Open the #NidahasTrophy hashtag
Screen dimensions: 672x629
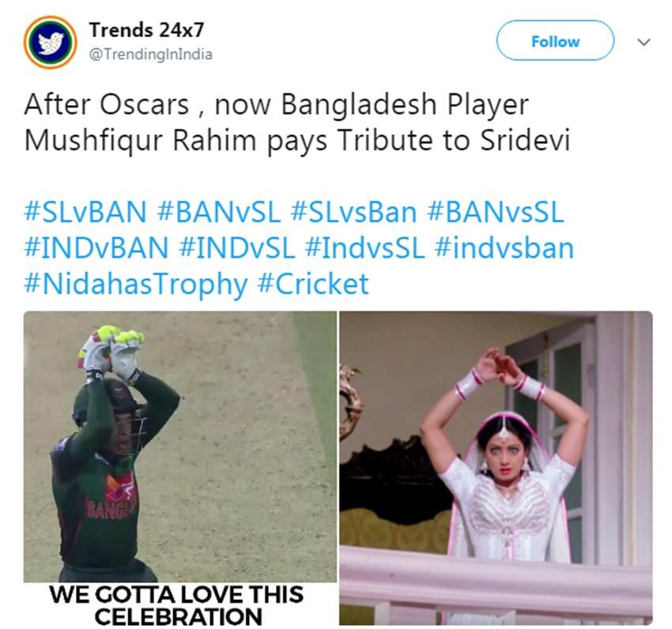(136, 284)
